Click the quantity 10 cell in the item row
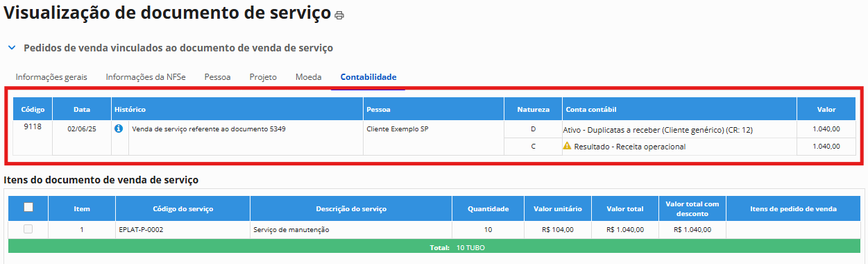 [488, 229]
